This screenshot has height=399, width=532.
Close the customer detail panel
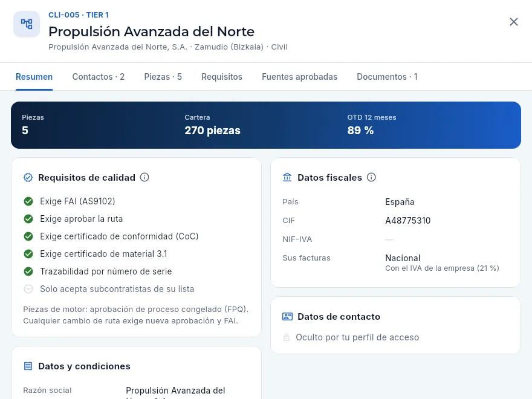tap(514, 22)
